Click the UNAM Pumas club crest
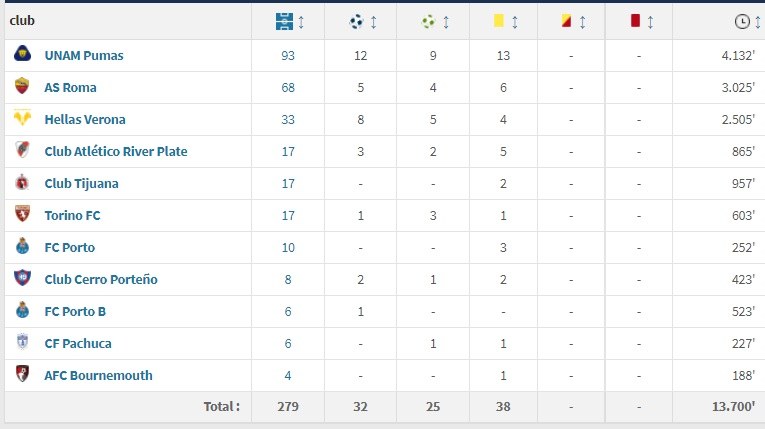Screen dimensions: 765x429 point(22,53)
